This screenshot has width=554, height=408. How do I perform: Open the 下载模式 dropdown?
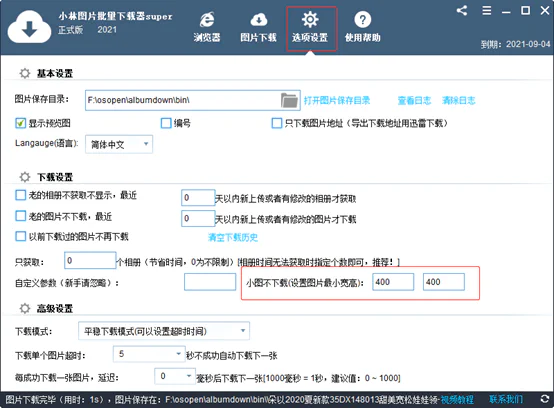click(164, 331)
